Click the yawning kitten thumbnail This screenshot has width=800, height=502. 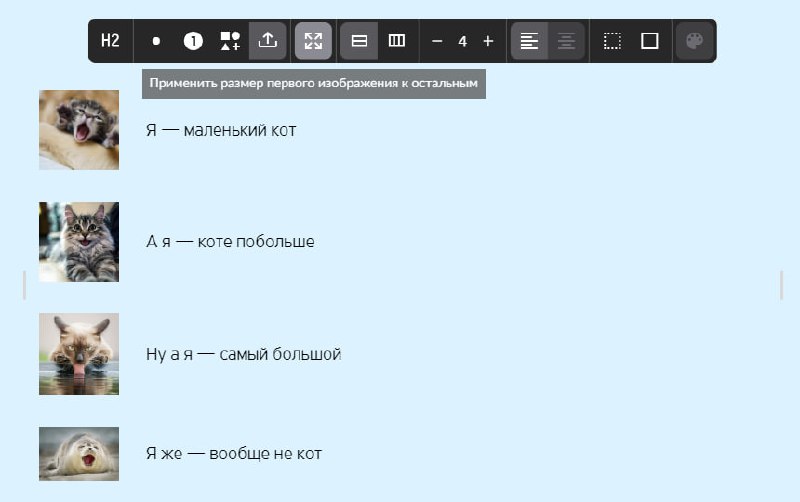79,130
